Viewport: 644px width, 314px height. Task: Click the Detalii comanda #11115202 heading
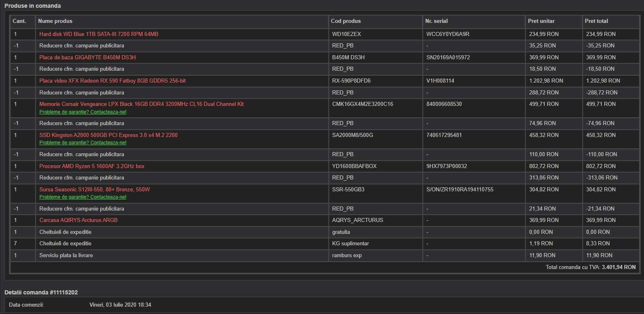[x=41, y=292]
